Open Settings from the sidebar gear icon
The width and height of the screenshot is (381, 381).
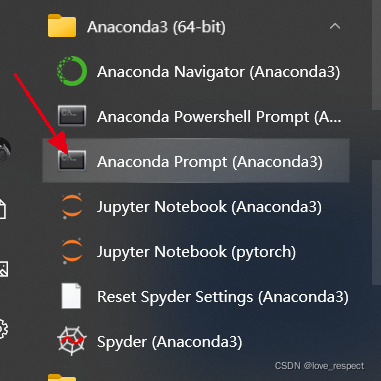point(3,329)
